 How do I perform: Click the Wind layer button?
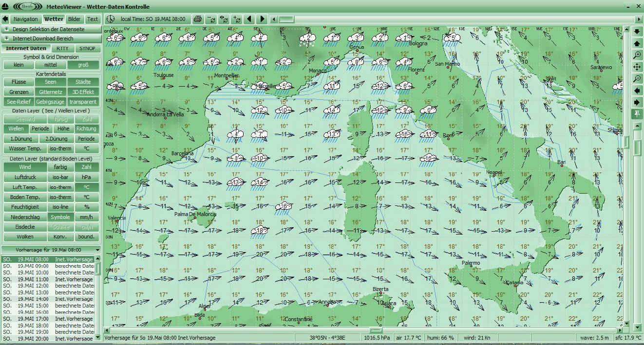pos(24,167)
